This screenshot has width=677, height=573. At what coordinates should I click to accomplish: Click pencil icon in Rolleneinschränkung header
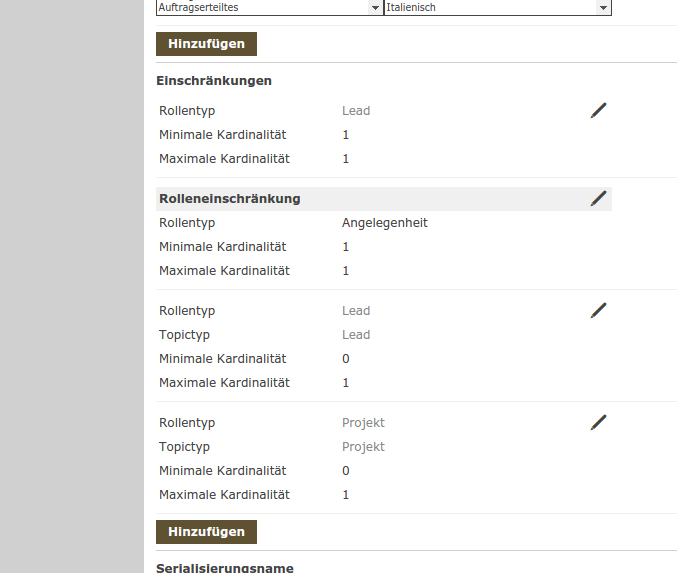[x=598, y=199]
